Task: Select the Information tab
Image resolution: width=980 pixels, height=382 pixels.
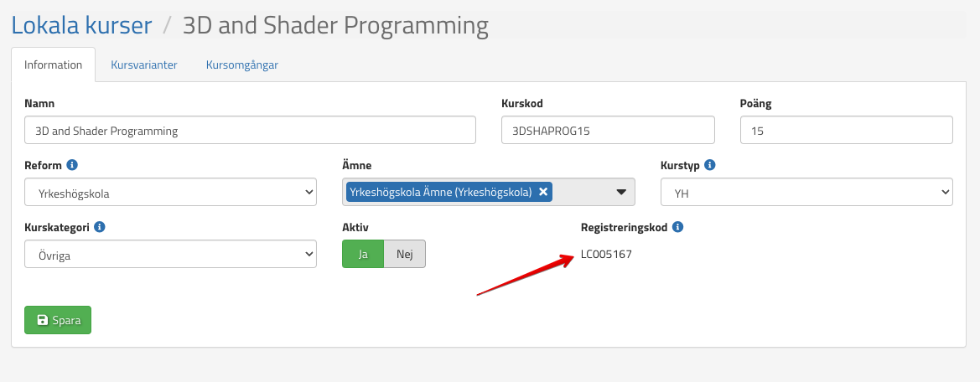Action: click(x=54, y=65)
